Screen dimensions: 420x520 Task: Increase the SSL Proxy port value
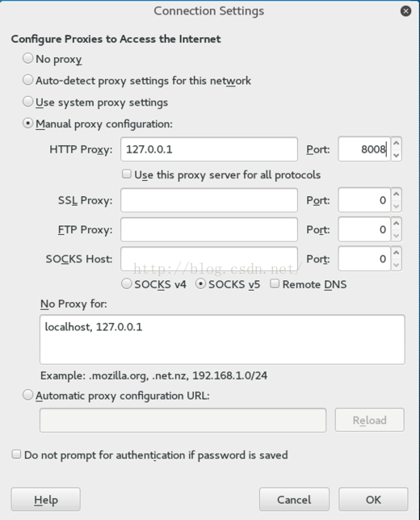pyautogui.click(x=396, y=194)
